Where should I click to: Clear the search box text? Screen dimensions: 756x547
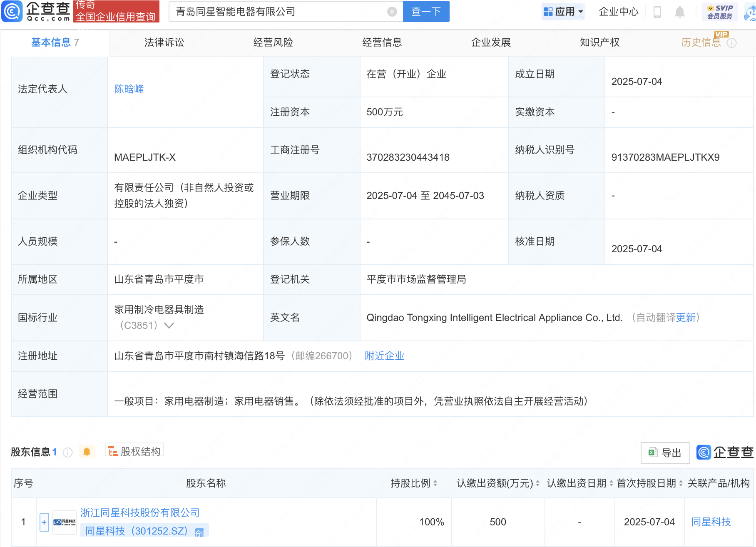click(x=392, y=12)
